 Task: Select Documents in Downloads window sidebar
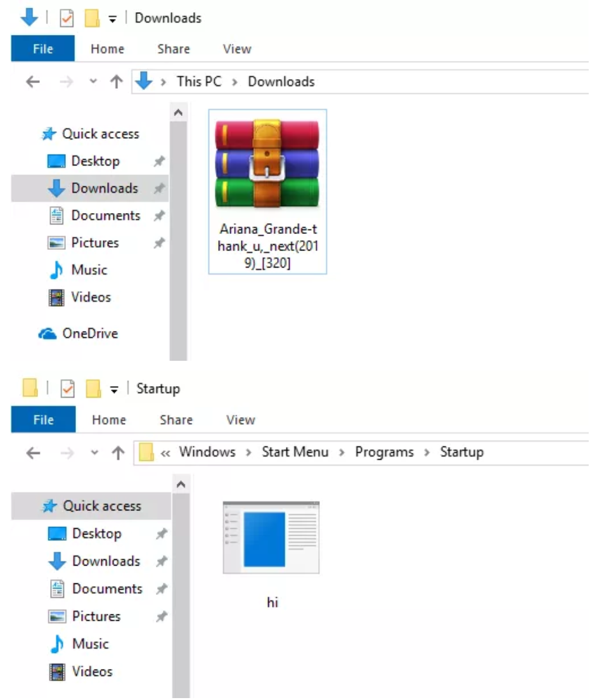coord(90,216)
